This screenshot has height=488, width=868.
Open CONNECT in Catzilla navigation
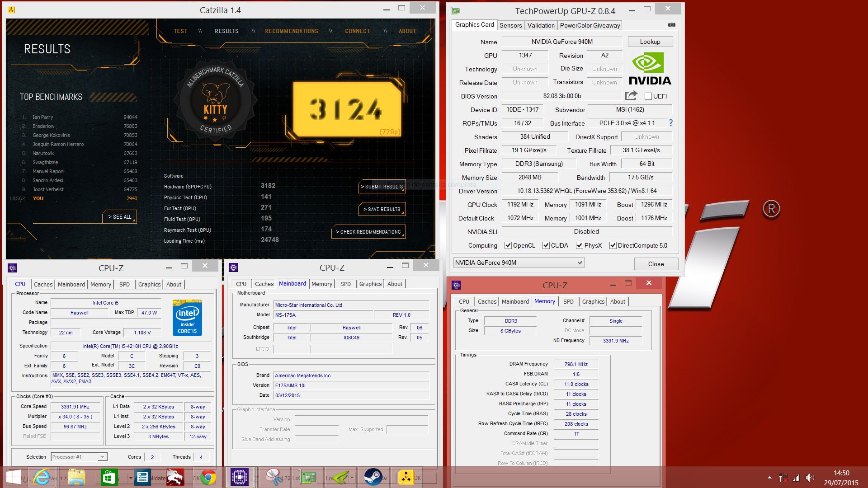coord(358,31)
